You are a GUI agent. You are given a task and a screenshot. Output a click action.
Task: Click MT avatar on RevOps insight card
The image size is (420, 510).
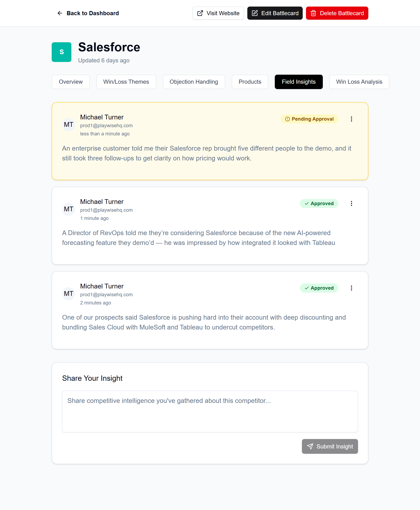tap(68, 209)
